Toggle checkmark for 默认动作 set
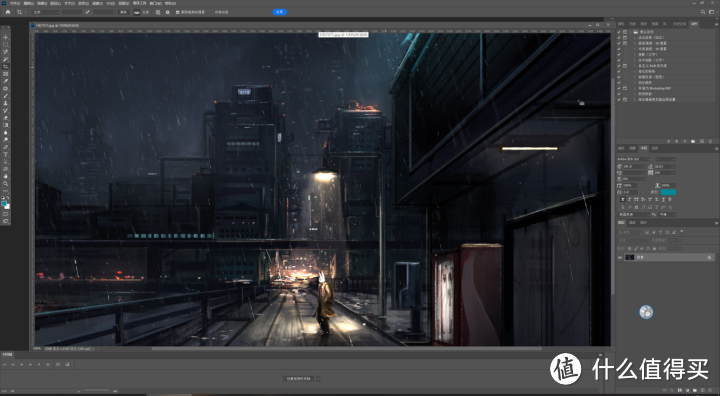The width and height of the screenshot is (720, 396). [619, 32]
